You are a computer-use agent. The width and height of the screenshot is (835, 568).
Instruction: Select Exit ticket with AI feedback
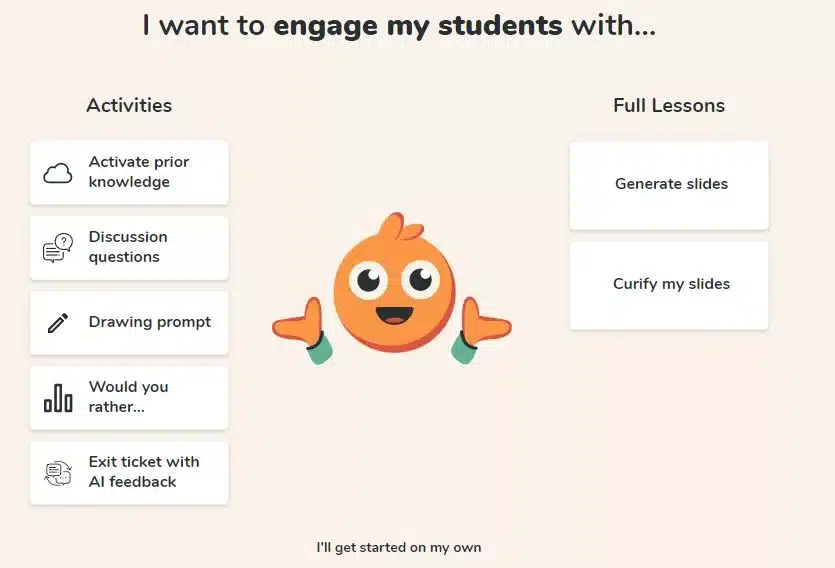point(129,473)
